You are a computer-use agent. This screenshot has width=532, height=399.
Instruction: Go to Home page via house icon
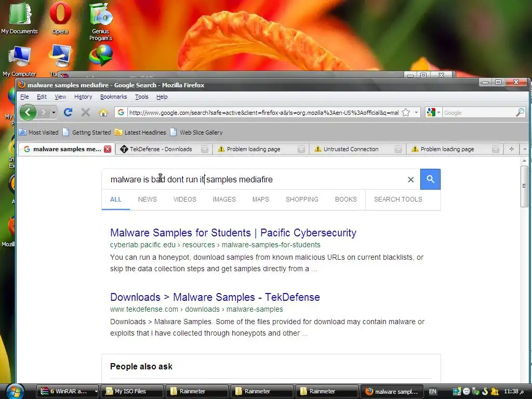(103, 112)
